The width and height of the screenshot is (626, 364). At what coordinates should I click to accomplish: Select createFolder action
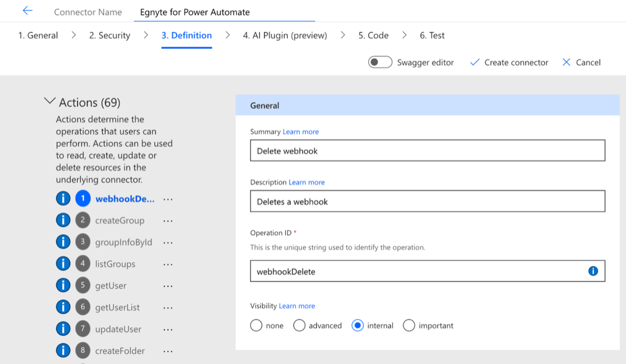pos(120,351)
